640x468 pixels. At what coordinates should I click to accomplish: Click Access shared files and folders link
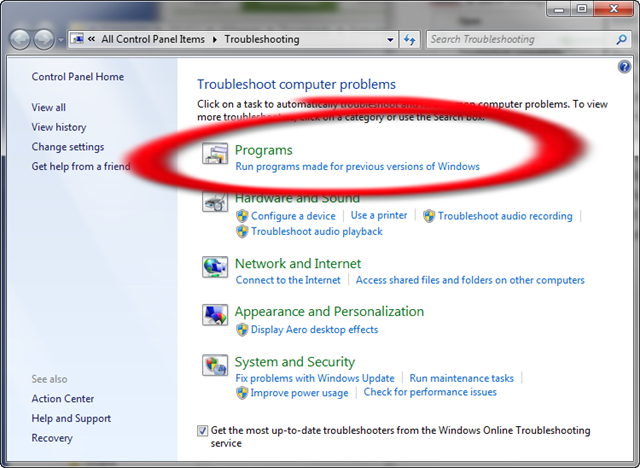470,280
